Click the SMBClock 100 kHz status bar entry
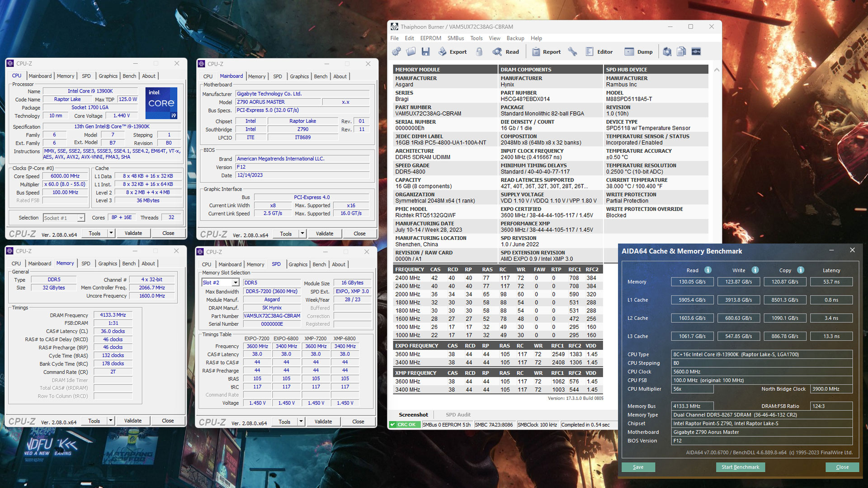This screenshot has height=488, width=868. (x=537, y=425)
